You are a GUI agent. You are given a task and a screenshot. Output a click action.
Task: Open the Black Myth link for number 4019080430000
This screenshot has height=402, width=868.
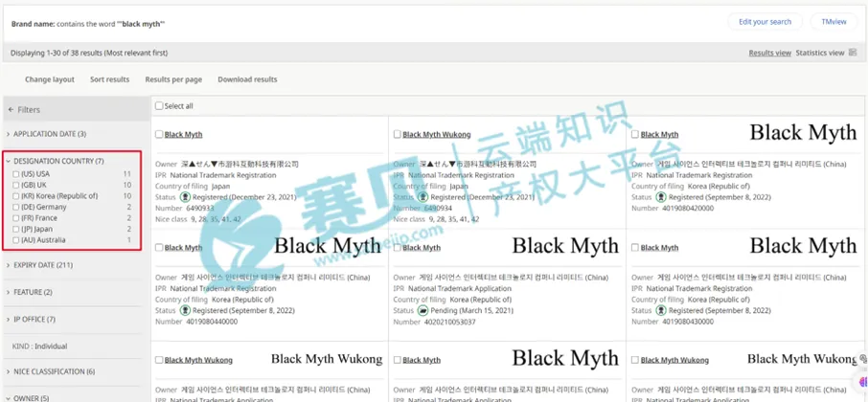pos(659,248)
